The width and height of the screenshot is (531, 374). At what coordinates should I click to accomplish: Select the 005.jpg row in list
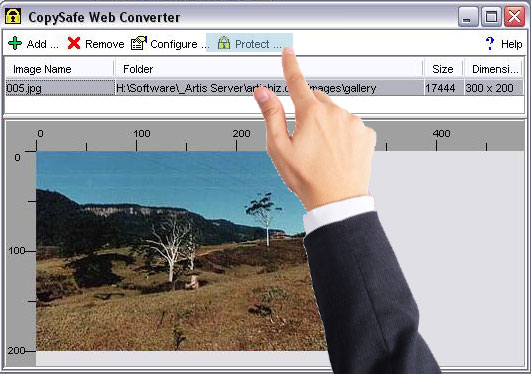264,88
